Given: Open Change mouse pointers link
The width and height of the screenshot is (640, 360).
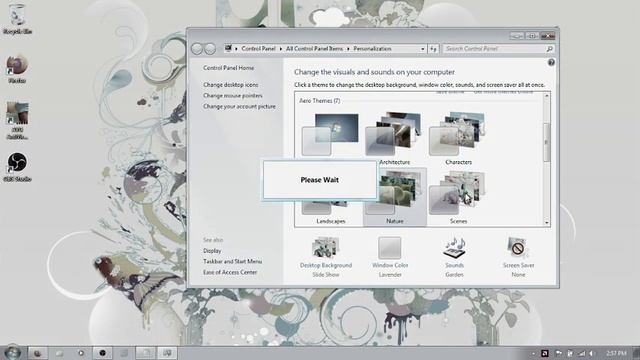Looking at the screenshot, I should tap(233, 96).
